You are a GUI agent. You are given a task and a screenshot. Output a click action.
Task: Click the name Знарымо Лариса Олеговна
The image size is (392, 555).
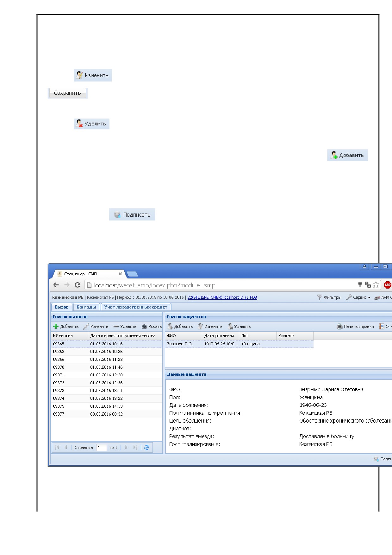(x=331, y=390)
